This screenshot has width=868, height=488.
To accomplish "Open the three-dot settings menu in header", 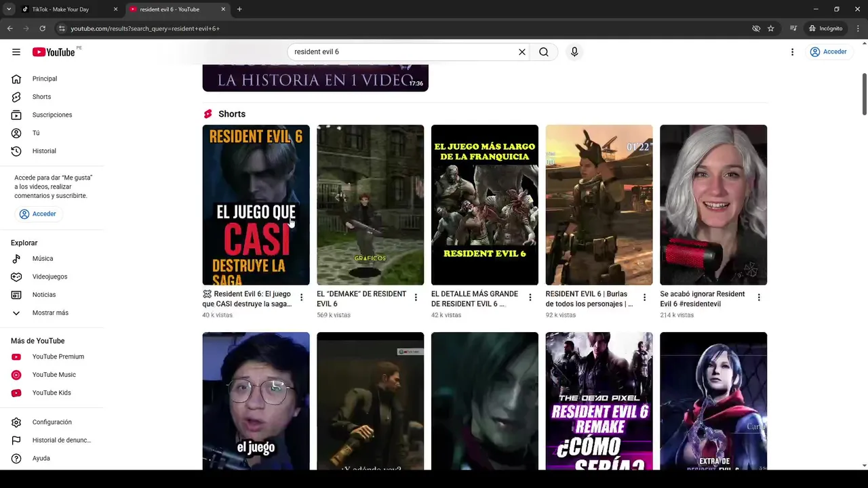I will (x=792, y=52).
